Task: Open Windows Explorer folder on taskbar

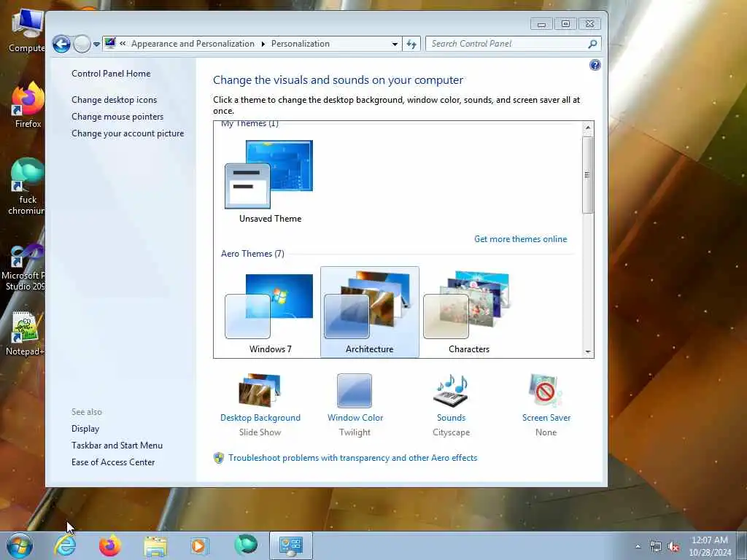Action: click(x=155, y=546)
